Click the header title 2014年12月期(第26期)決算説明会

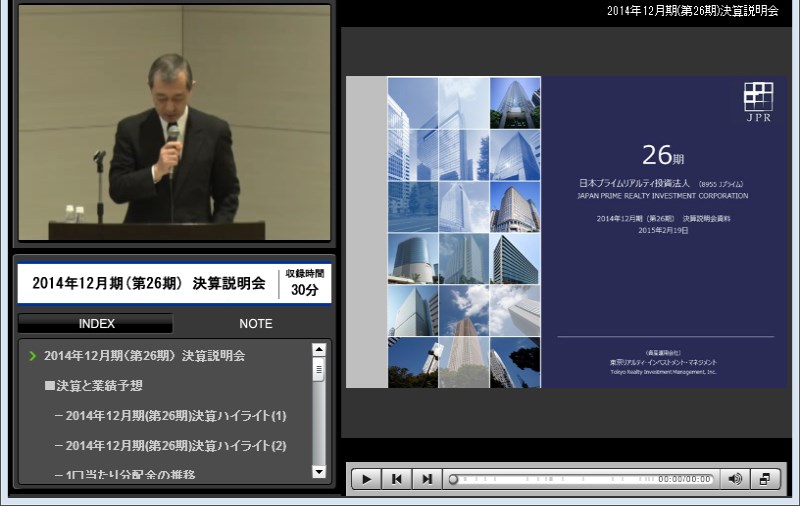[692, 11]
